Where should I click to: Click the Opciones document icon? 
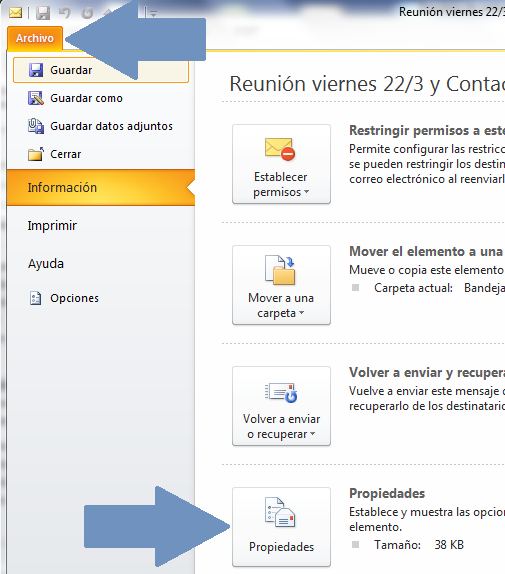coord(35,298)
